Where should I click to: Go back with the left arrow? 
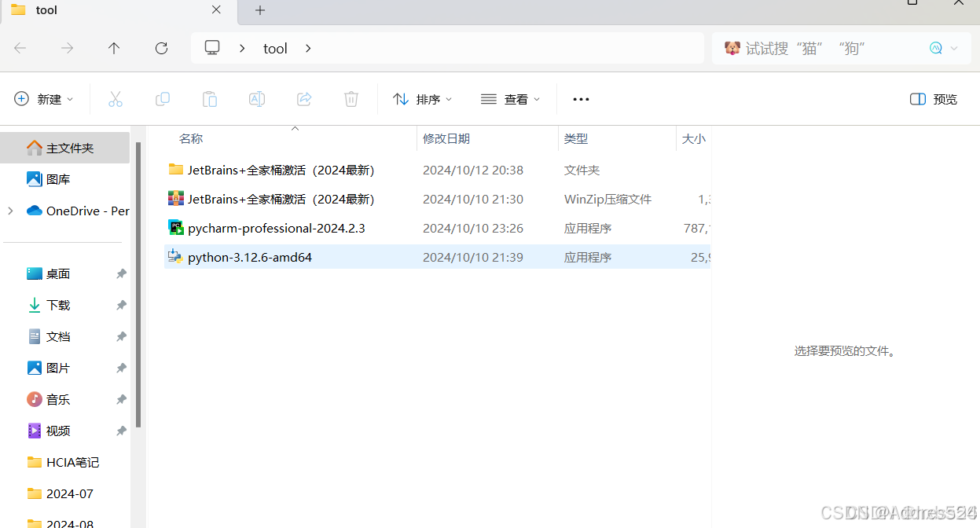(20, 48)
